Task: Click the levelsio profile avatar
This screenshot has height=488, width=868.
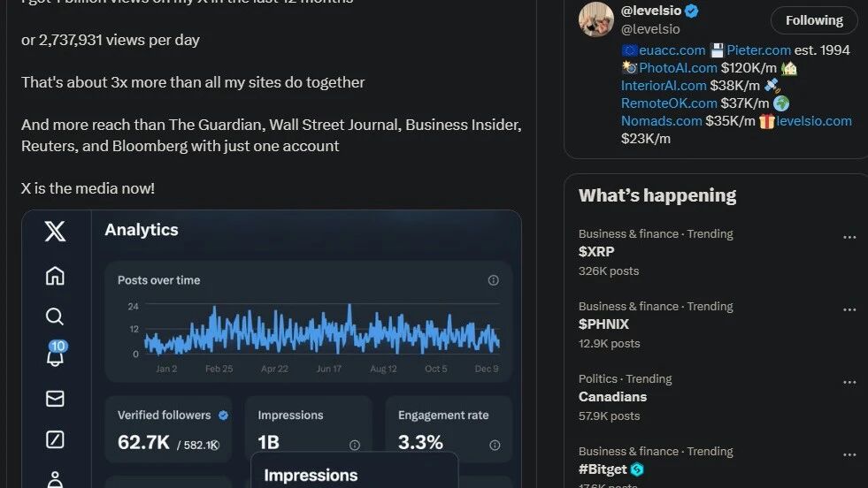Action: 595,19
